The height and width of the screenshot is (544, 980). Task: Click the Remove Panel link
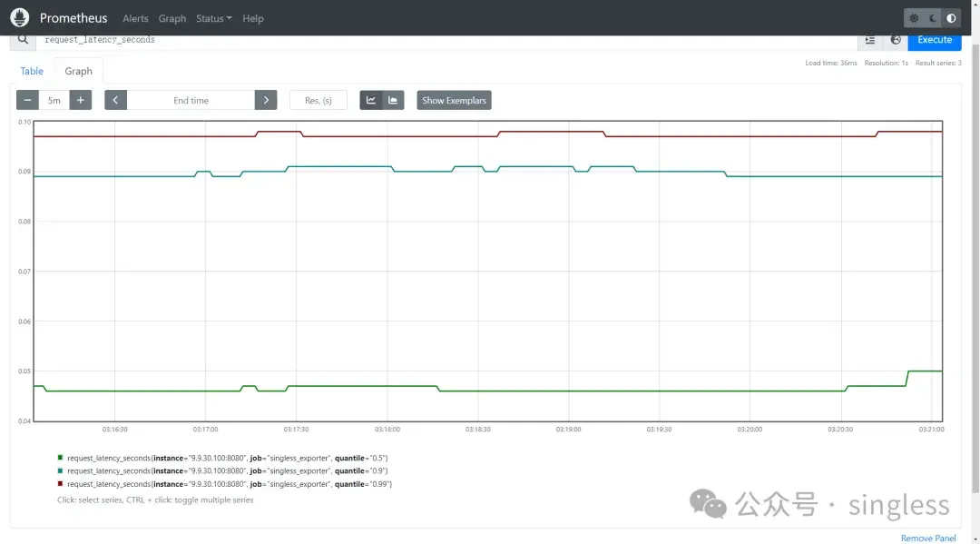tap(928, 538)
